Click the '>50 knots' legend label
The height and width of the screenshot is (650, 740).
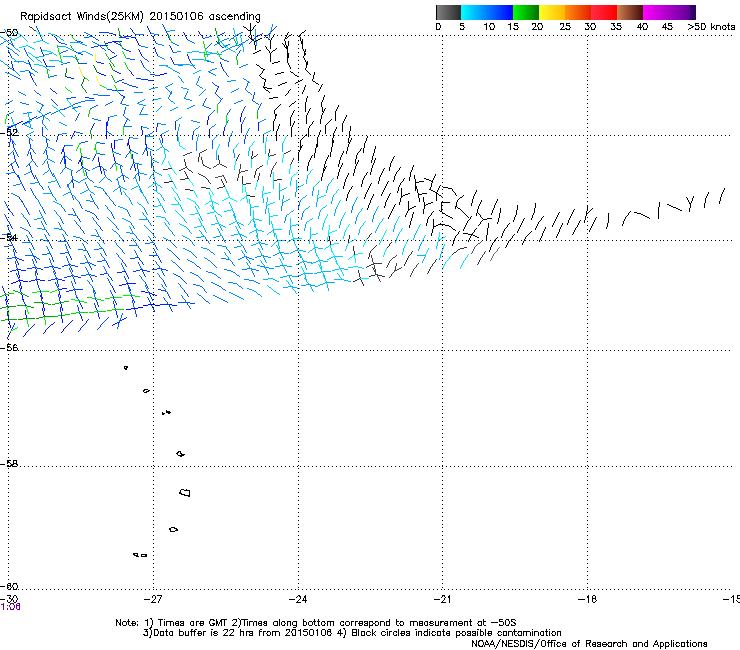coord(711,26)
